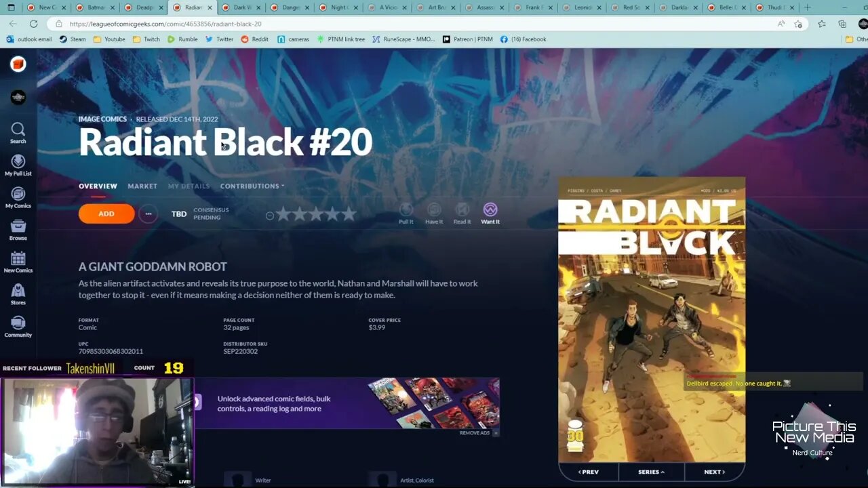868x488 pixels.
Task: Open the user profile avatar in sidebar
Action: tap(18, 98)
